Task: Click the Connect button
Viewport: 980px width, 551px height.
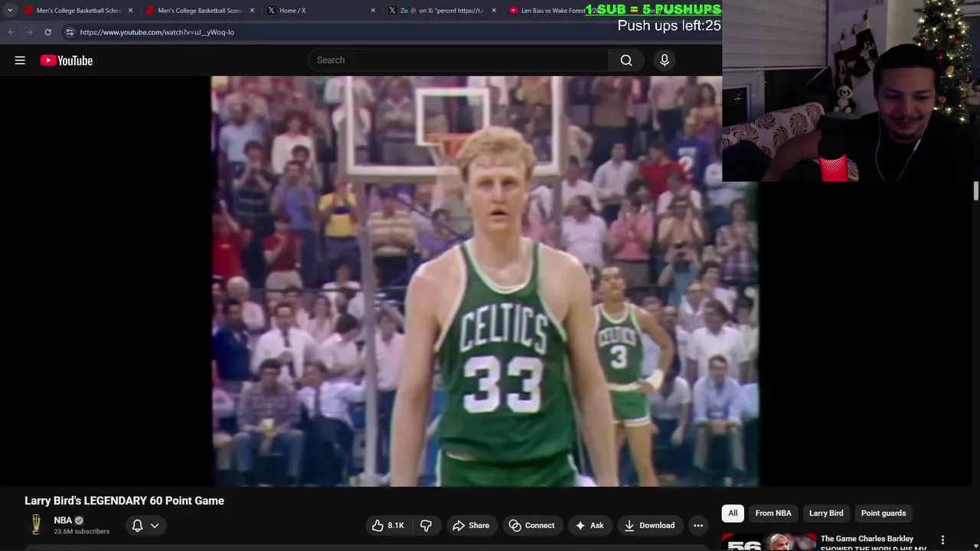Action: (x=532, y=525)
